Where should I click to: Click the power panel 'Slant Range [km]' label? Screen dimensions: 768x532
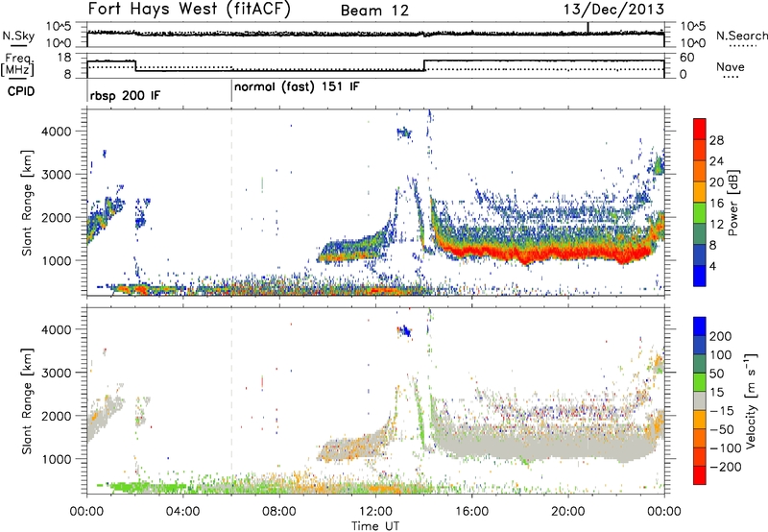click(x=27, y=203)
